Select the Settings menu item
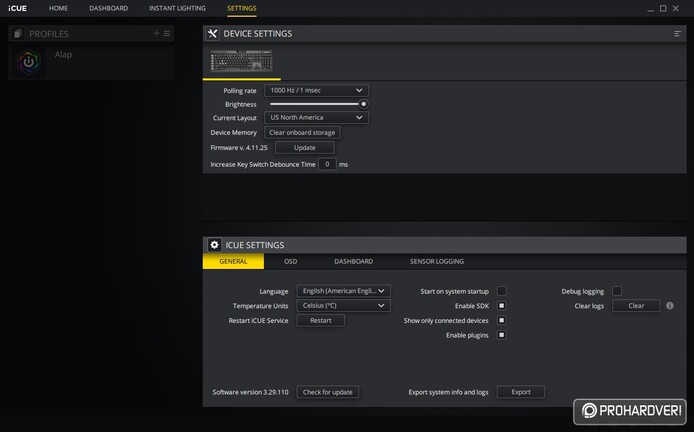 (242, 8)
